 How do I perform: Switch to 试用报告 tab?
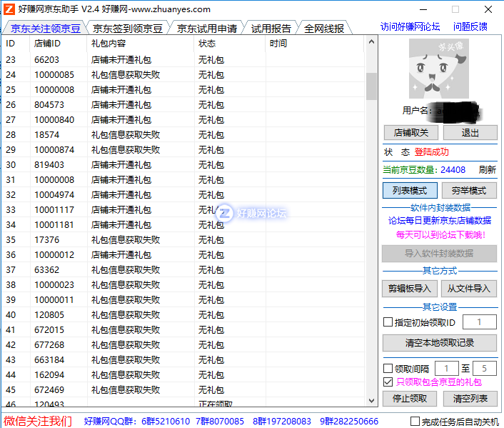pos(271,29)
